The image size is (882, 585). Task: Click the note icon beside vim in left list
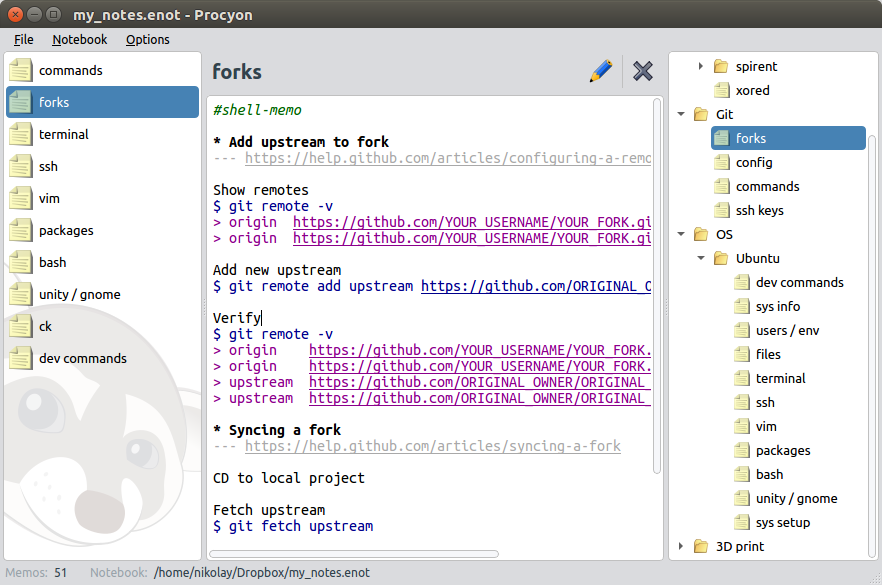tap(21, 199)
